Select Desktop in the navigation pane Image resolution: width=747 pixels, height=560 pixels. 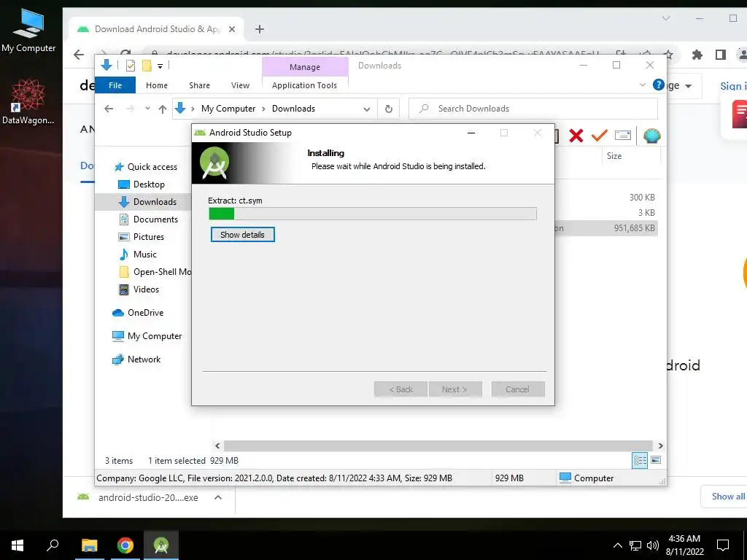pos(141,184)
